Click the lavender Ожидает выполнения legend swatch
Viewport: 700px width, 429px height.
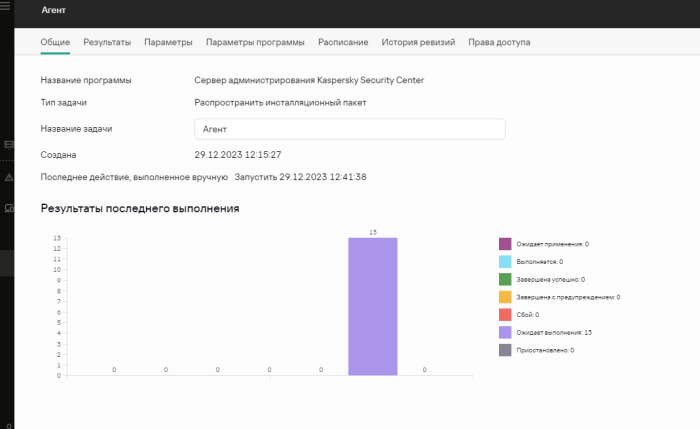(x=505, y=332)
